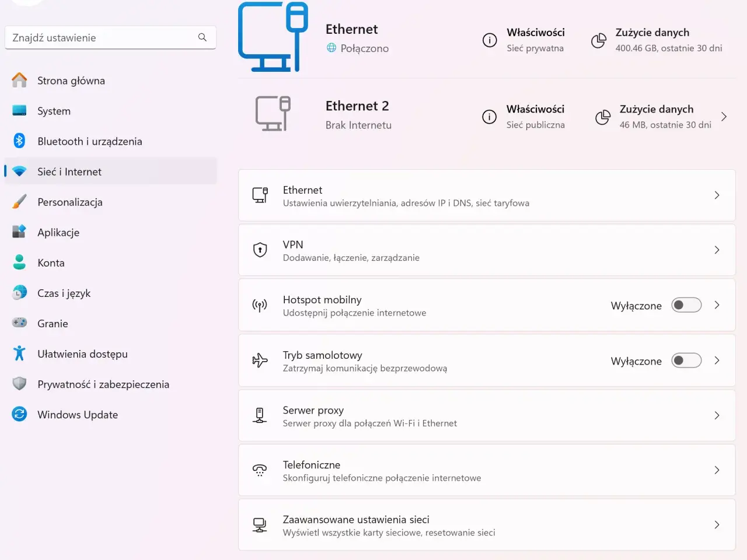Click the info icon beside Sieć prywatna
The width and height of the screenshot is (747, 560).
[490, 40]
